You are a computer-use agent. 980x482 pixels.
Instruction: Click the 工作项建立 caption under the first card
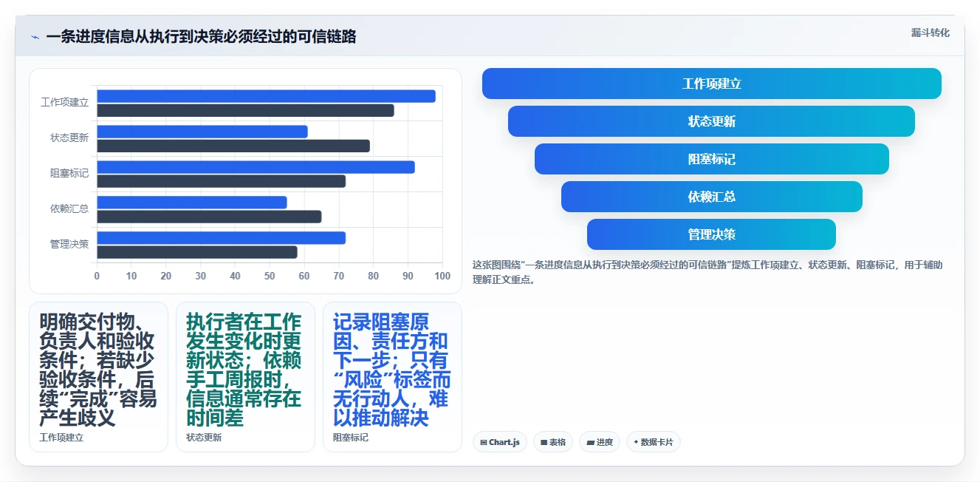tap(61, 438)
